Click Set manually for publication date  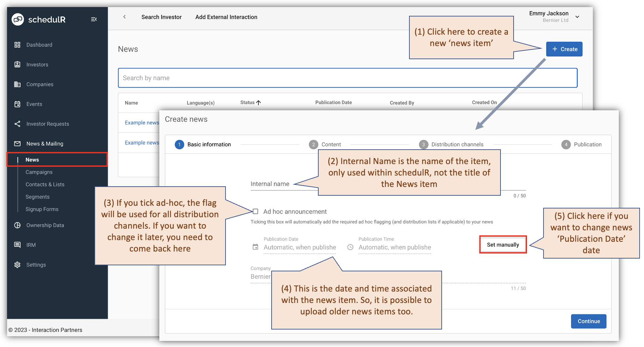502,244
